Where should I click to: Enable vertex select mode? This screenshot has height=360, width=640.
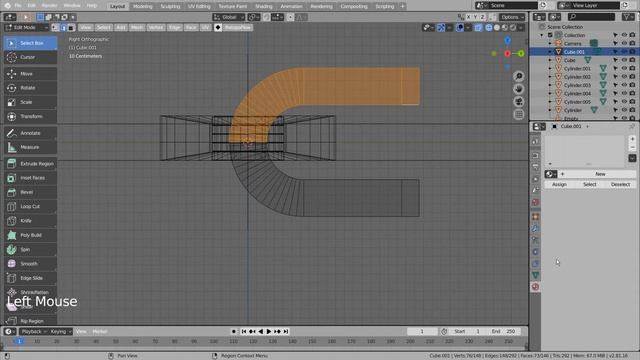[56, 27]
